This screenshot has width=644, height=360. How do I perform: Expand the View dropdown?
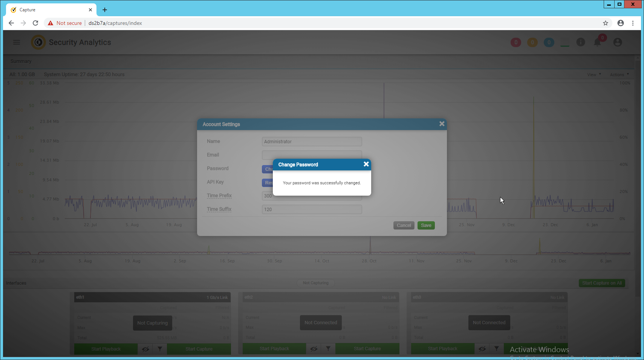coord(594,75)
